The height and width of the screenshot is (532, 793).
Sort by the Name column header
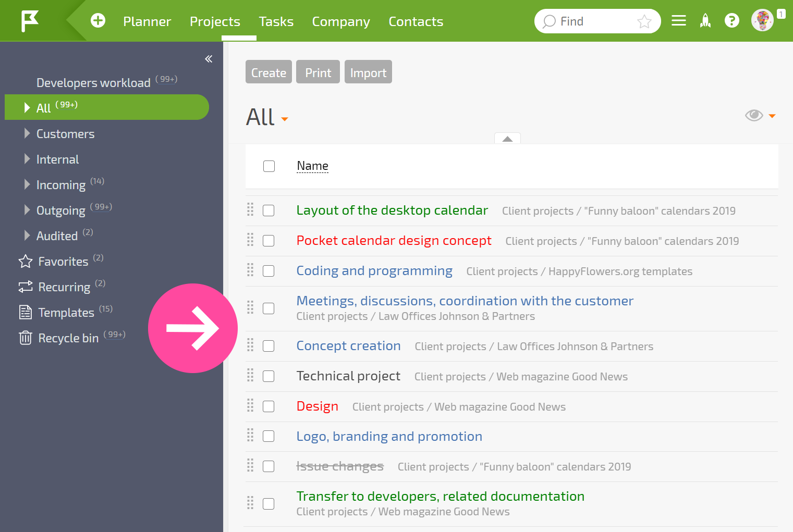coord(312,166)
